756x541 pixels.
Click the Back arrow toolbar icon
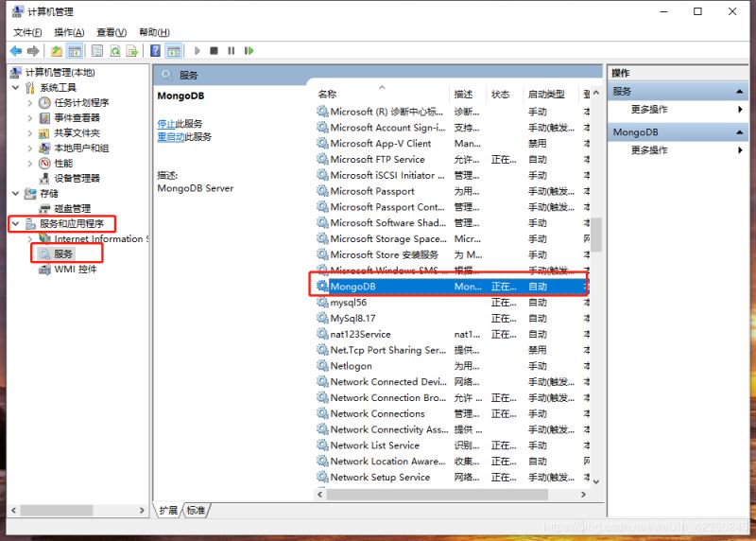(16, 51)
